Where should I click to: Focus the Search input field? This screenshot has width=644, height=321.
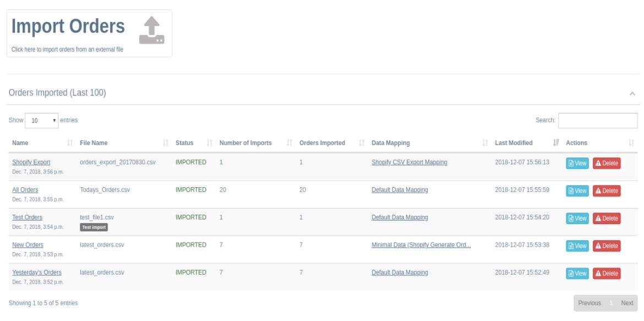598,121
